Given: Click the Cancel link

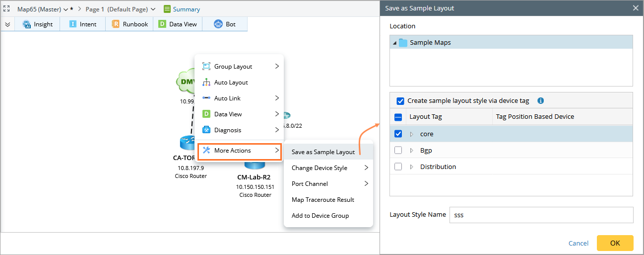Looking at the screenshot, I should 578,243.
